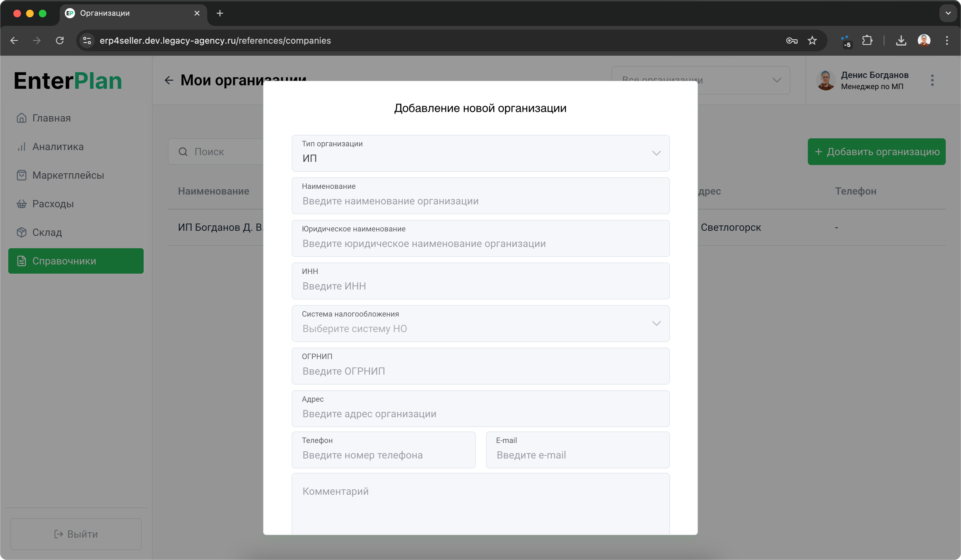Click the browser downloads icon
Screen dimensions: 961x560
tap(901, 40)
